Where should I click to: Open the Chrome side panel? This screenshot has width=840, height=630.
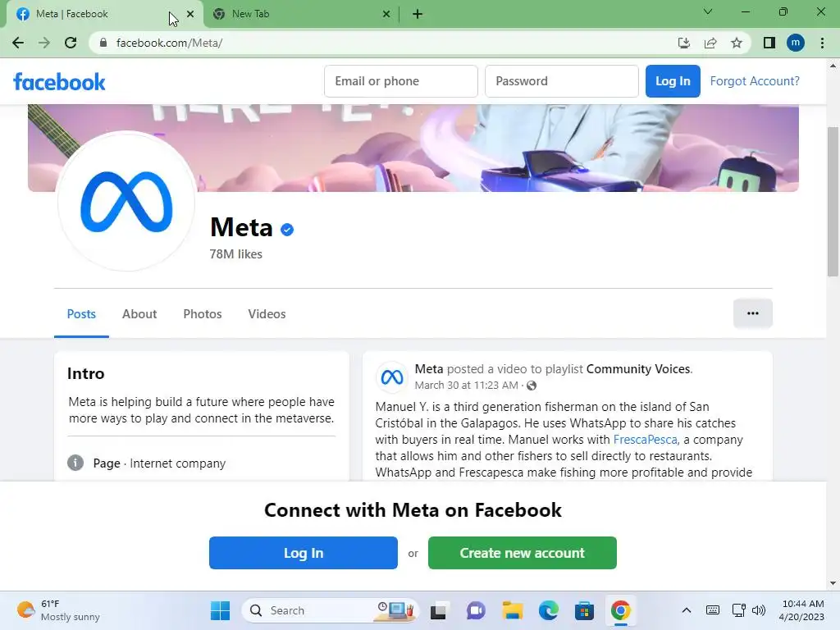click(x=769, y=43)
